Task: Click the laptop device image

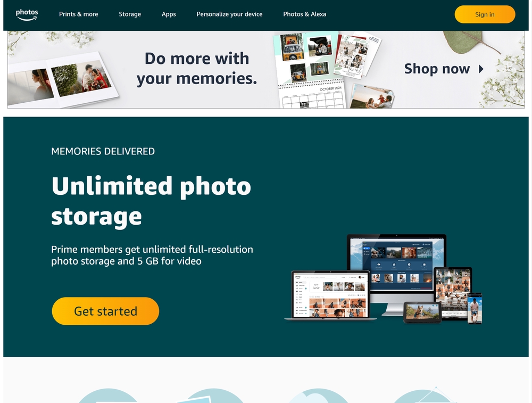Action: pos(330,295)
